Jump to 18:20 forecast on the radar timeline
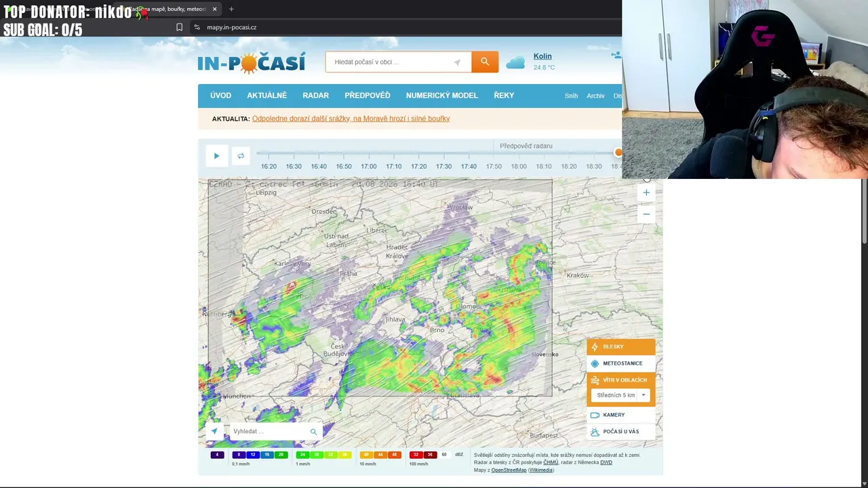 [569, 166]
